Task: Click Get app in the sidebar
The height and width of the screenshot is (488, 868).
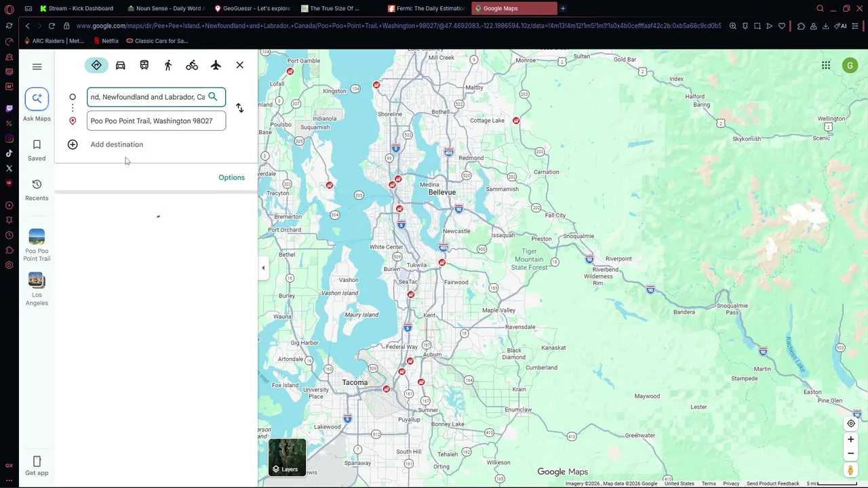Action: 37,466
